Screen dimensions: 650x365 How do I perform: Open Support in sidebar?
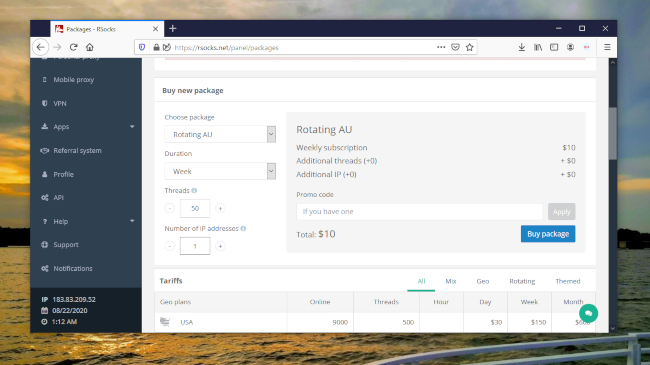coord(66,245)
